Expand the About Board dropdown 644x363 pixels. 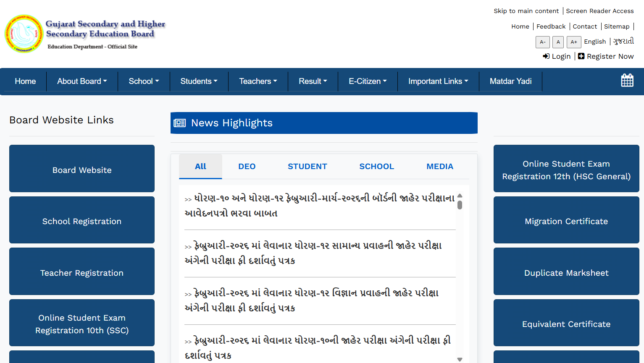click(x=82, y=81)
